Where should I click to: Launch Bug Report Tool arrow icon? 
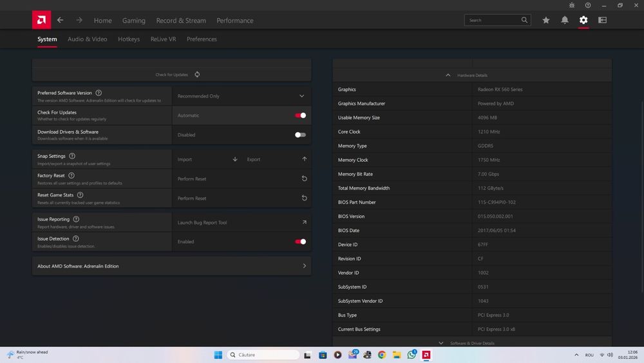(304, 222)
